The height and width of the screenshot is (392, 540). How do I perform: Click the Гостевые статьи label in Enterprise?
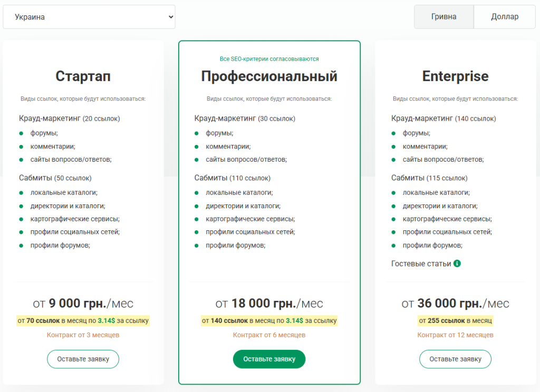click(x=421, y=263)
